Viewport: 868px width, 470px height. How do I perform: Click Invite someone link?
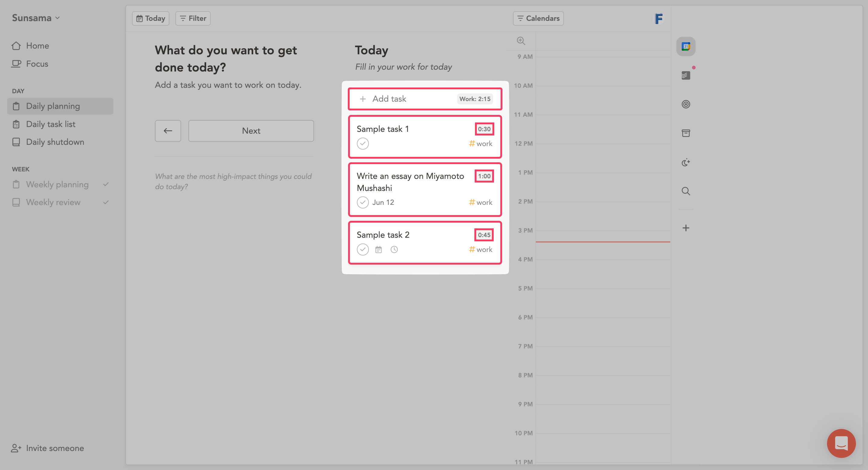[48, 448]
